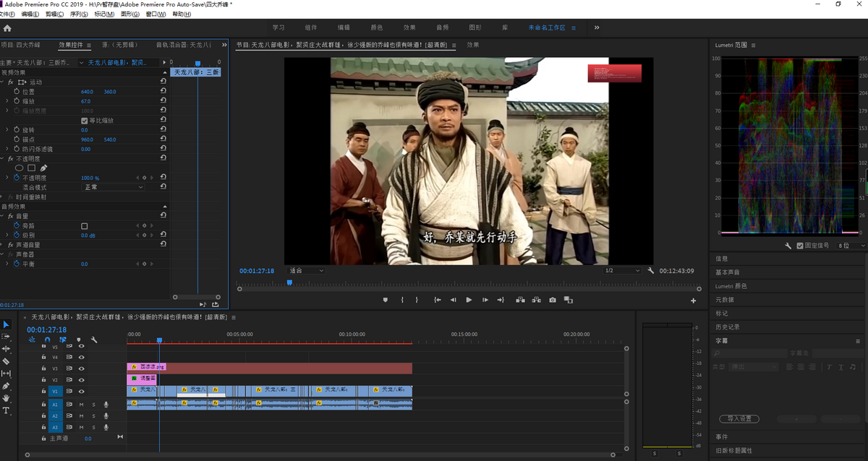
Task: Select the Ripple Edit tool
Action: tap(6, 349)
